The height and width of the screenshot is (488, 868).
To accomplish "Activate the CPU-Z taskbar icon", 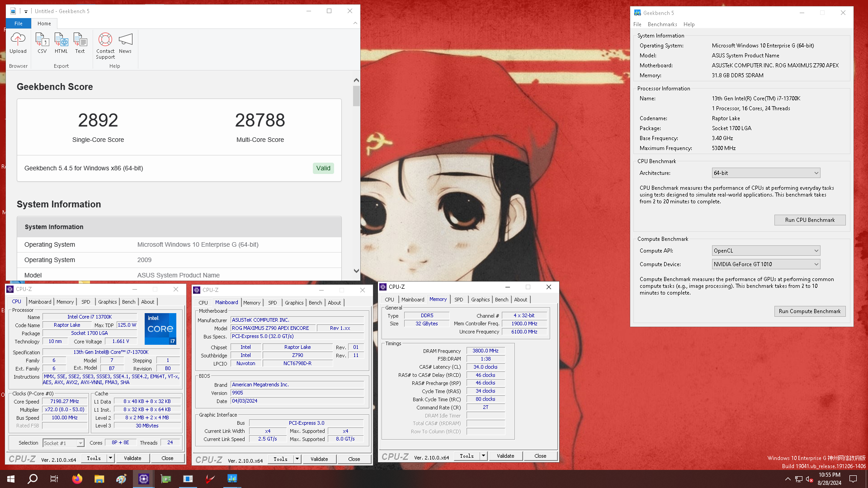I will click(x=144, y=479).
